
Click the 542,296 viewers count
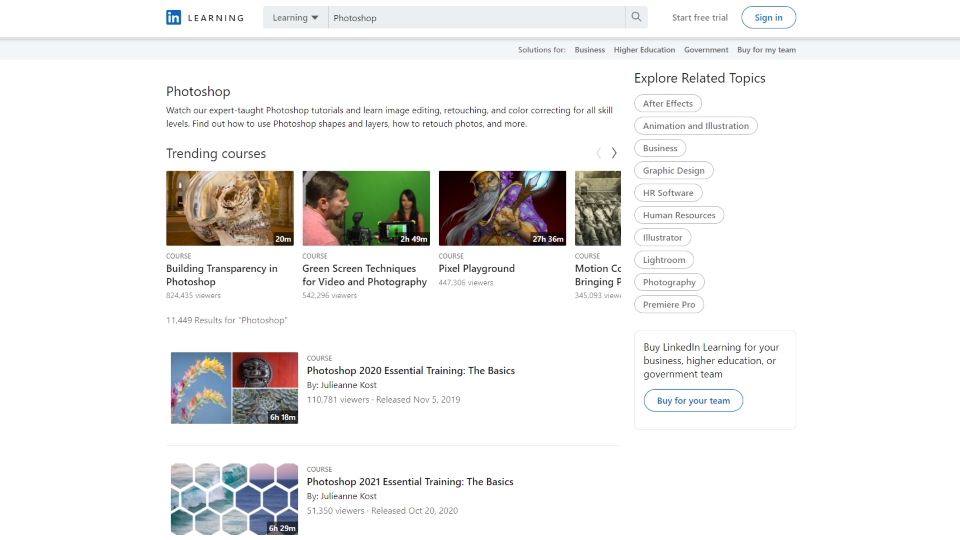(x=329, y=295)
